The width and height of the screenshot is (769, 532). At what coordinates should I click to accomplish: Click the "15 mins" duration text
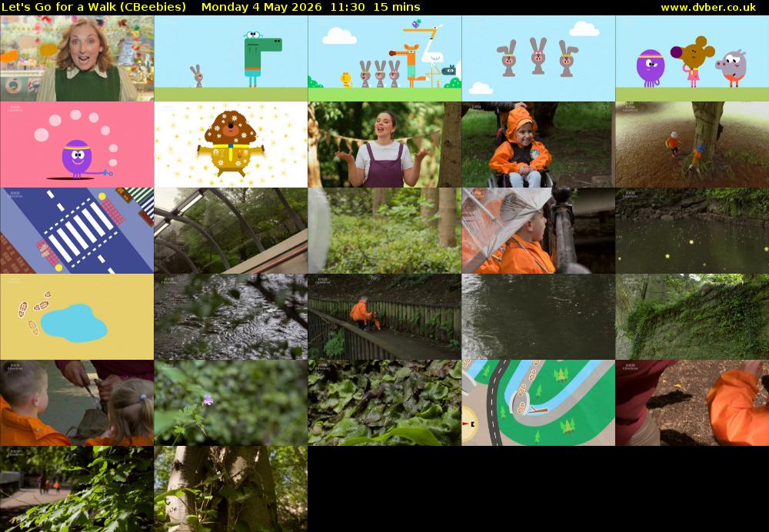click(397, 8)
